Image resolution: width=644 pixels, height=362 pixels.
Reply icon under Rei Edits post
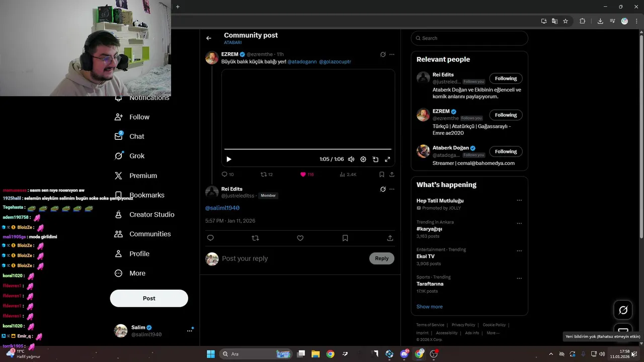pyautogui.click(x=210, y=238)
